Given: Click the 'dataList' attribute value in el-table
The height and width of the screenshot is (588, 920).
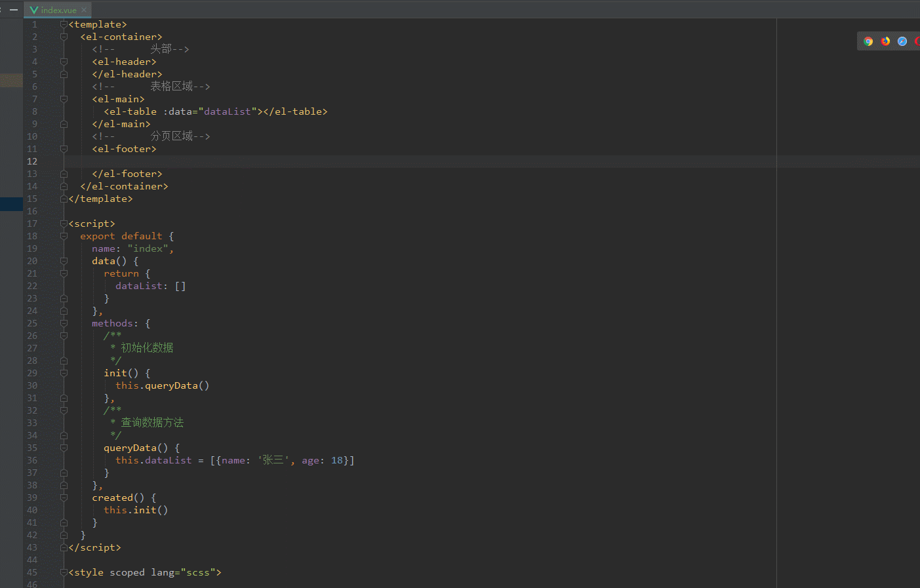Looking at the screenshot, I should point(228,111).
